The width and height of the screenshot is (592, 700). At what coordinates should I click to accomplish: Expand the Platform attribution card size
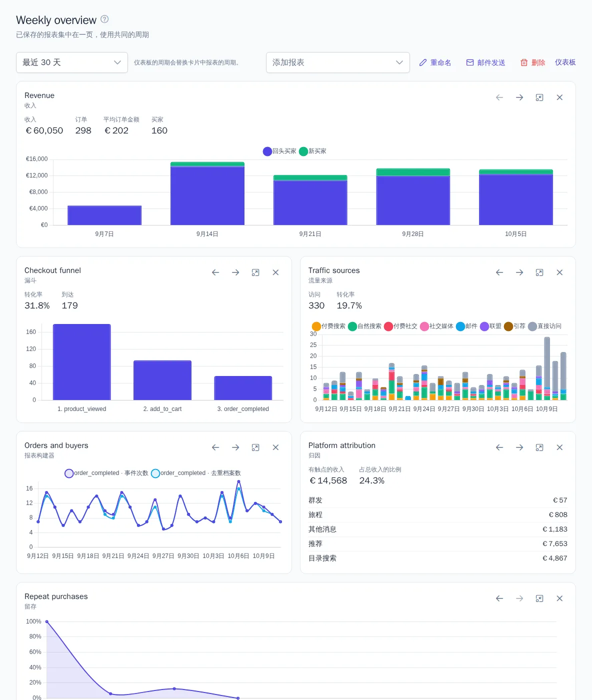[x=539, y=447]
